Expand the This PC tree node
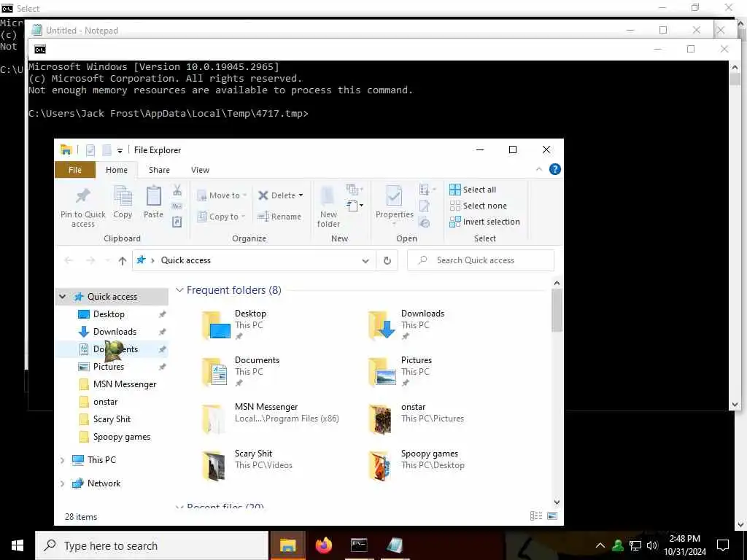 click(x=63, y=460)
